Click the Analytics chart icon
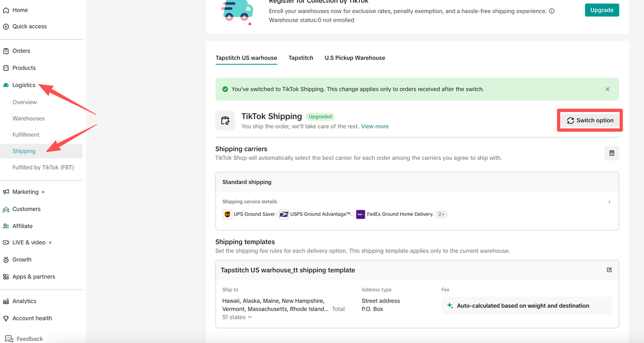 pyautogui.click(x=6, y=301)
